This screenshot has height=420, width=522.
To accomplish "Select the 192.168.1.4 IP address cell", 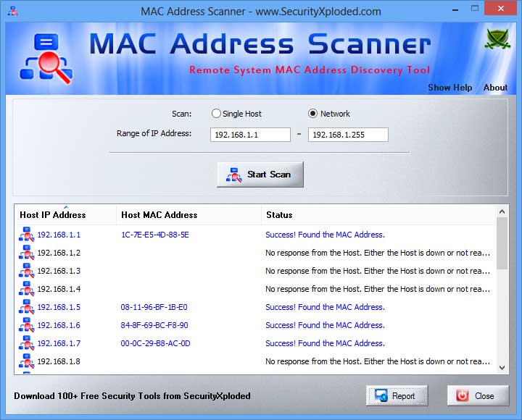I will point(59,289).
